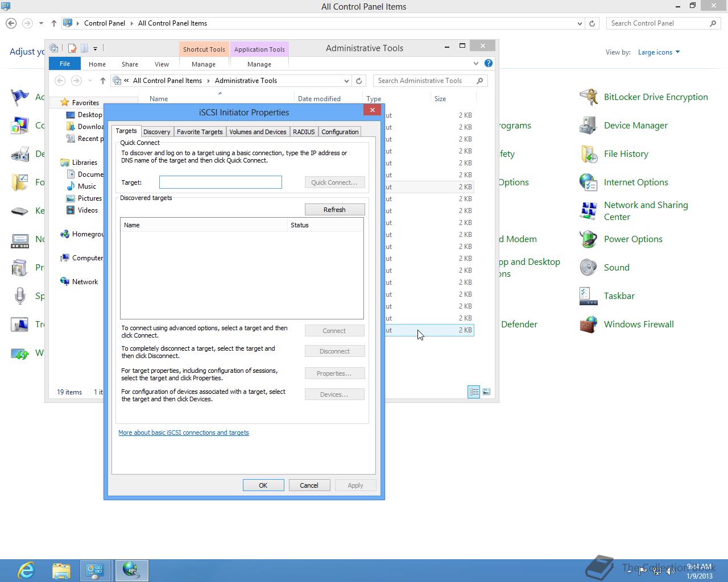Open Taskbar settings icon
This screenshot has width=728, height=582.
588,296
